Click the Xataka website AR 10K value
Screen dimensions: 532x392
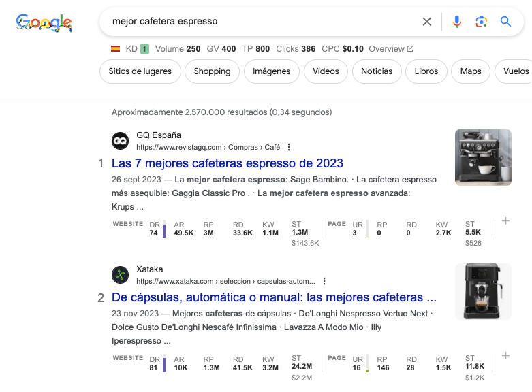click(x=181, y=367)
